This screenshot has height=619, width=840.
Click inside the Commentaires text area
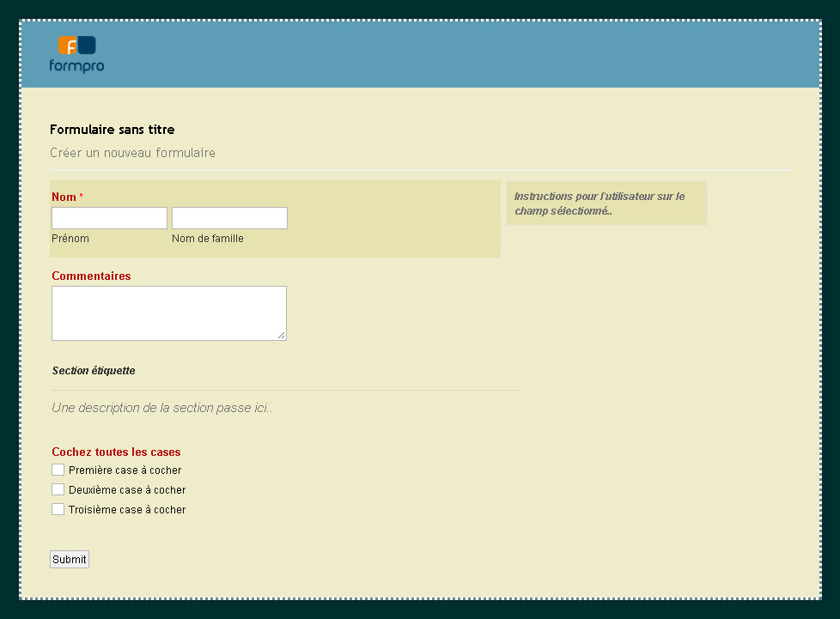tap(168, 313)
